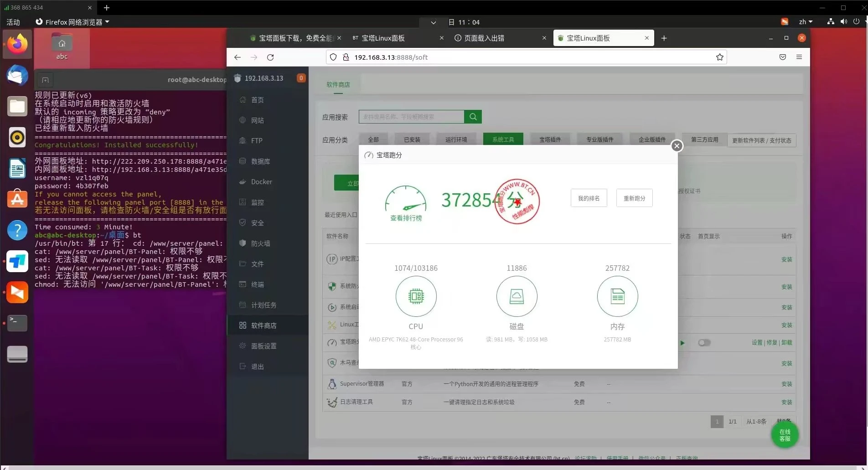Open 软件商店 in the sidebar
The width and height of the screenshot is (868, 470).
tap(263, 325)
